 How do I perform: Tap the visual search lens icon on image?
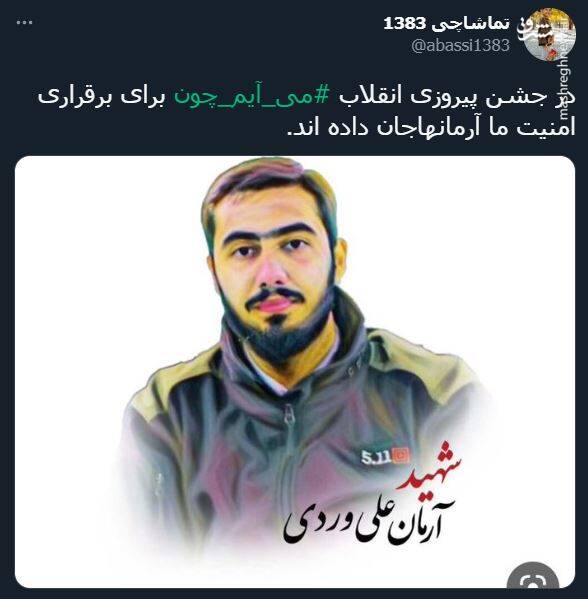[x=533, y=576]
